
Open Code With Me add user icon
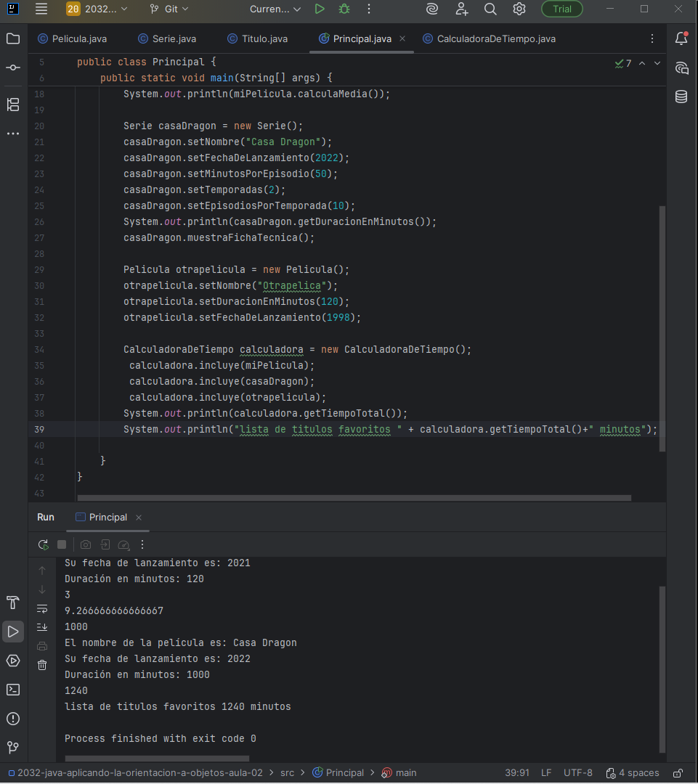[x=461, y=9]
